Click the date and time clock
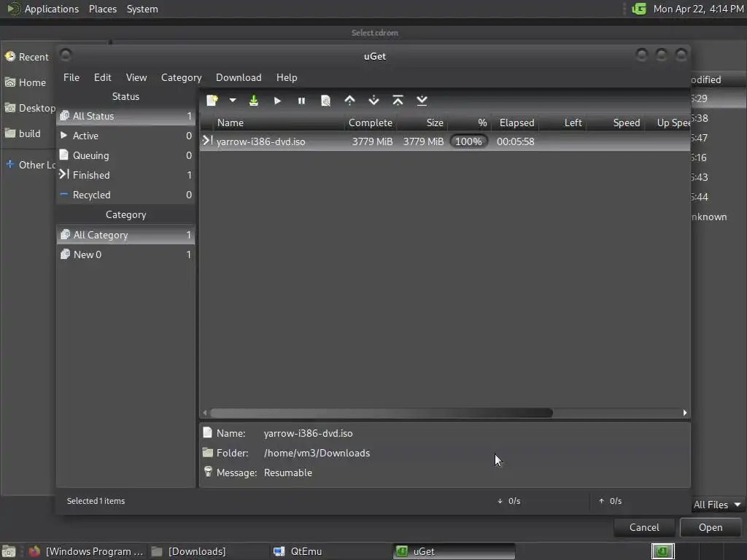 [x=698, y=9]
